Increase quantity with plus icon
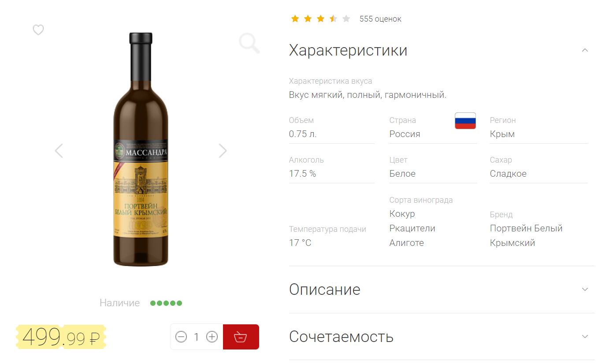613x364 pixels. pos(212,337)
